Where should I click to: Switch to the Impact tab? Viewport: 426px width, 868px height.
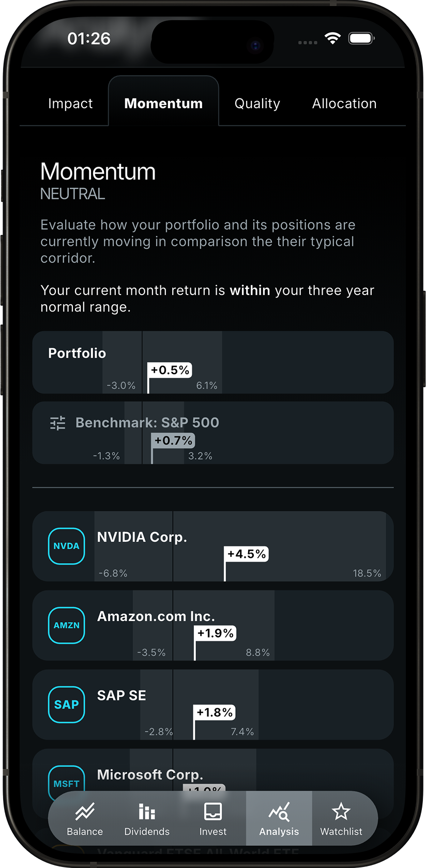click(x=70, y=103)
